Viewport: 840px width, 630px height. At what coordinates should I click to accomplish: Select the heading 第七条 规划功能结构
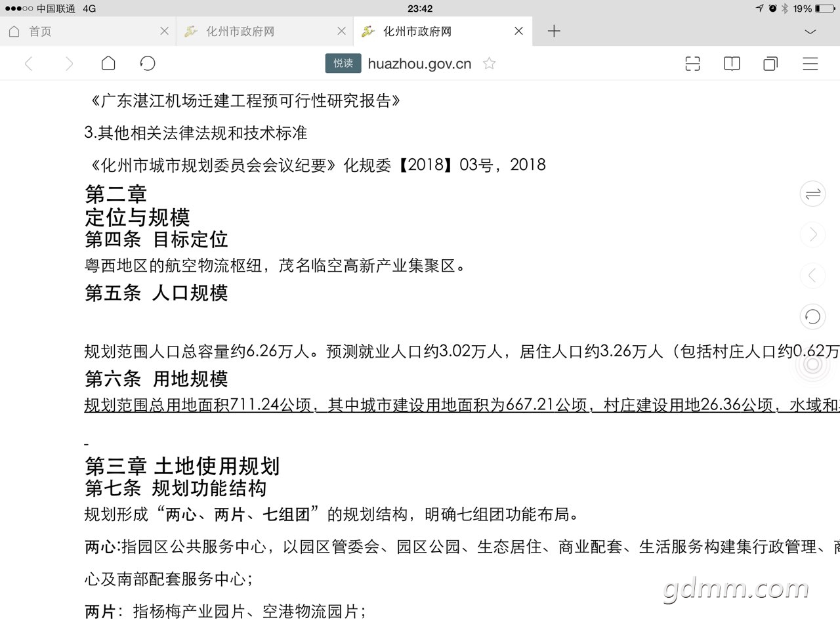pos(175,488)
